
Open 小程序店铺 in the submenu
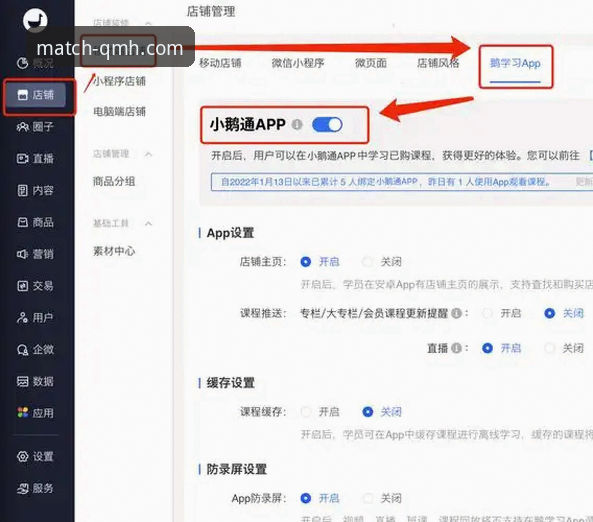[x=120, y=81]
